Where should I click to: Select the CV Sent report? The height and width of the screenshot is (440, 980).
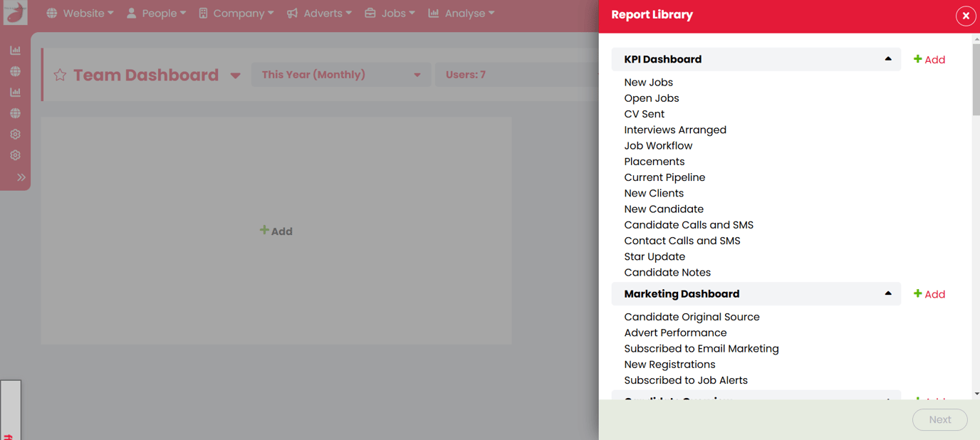click(644, 114)
